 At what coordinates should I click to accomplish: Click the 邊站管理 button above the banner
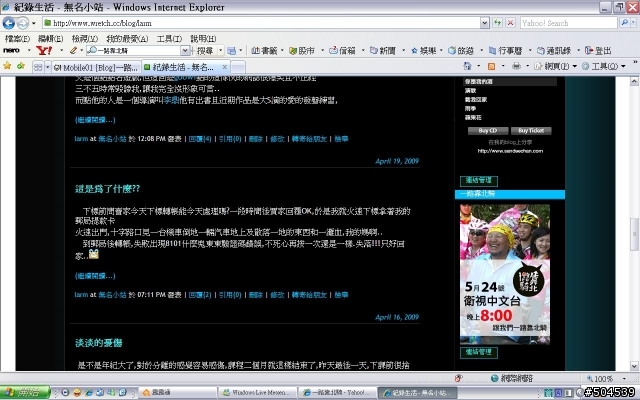point(479,180)
